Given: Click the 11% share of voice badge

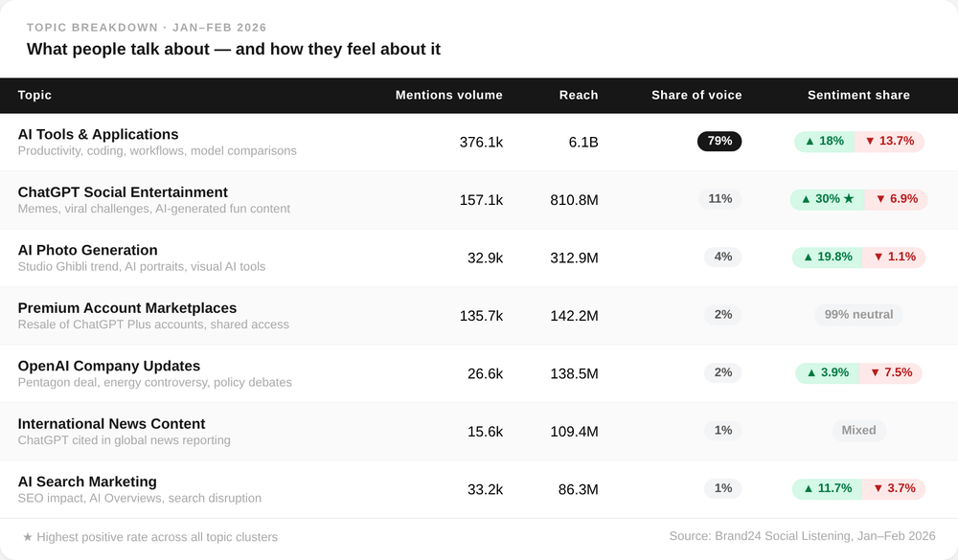Looking at the screenshot, I should 719,199.
